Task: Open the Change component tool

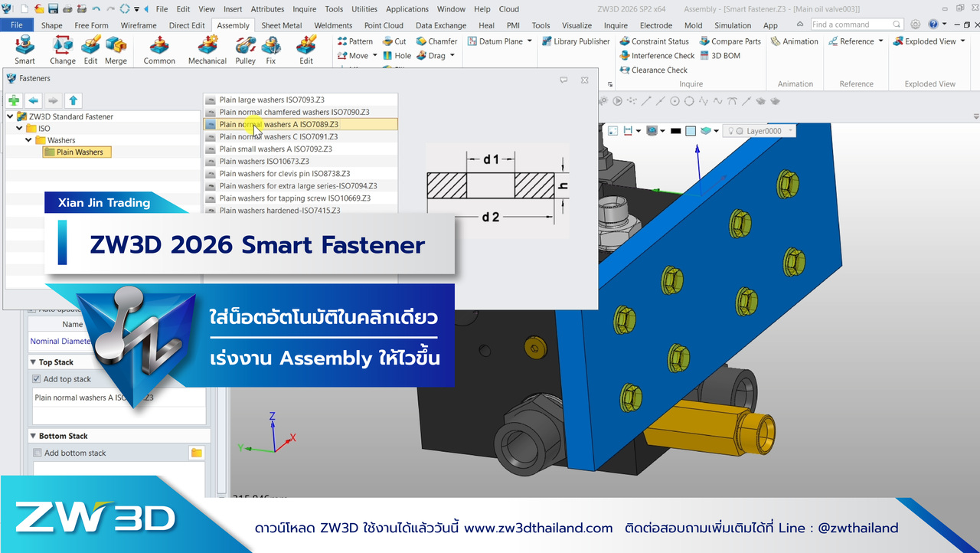Action: (x=63, y=49)
